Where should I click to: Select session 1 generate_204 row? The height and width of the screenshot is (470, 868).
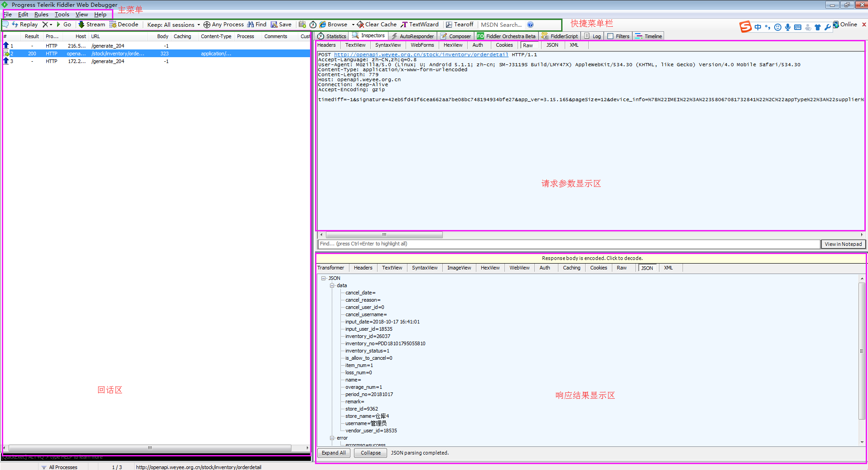[156, 46]
